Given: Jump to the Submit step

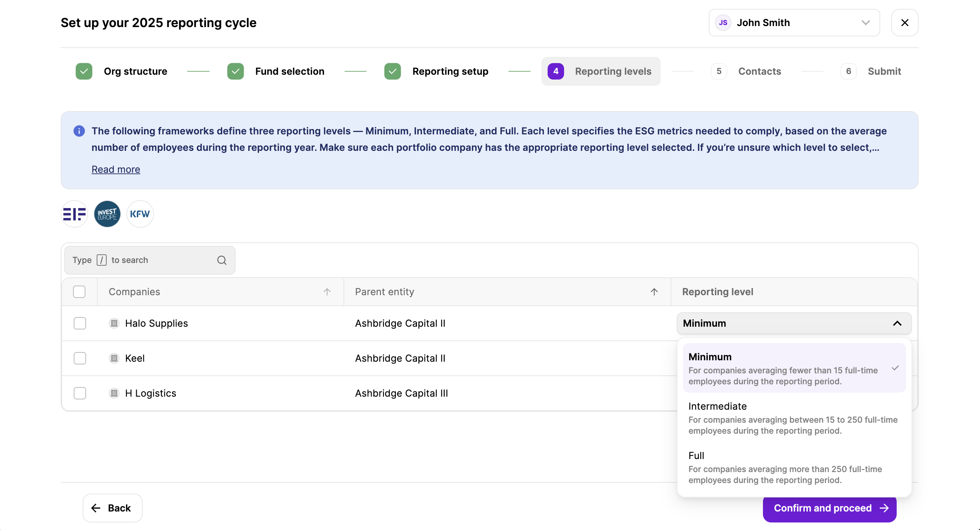Looking at the screenshot, I should click(x=871, y=71).
